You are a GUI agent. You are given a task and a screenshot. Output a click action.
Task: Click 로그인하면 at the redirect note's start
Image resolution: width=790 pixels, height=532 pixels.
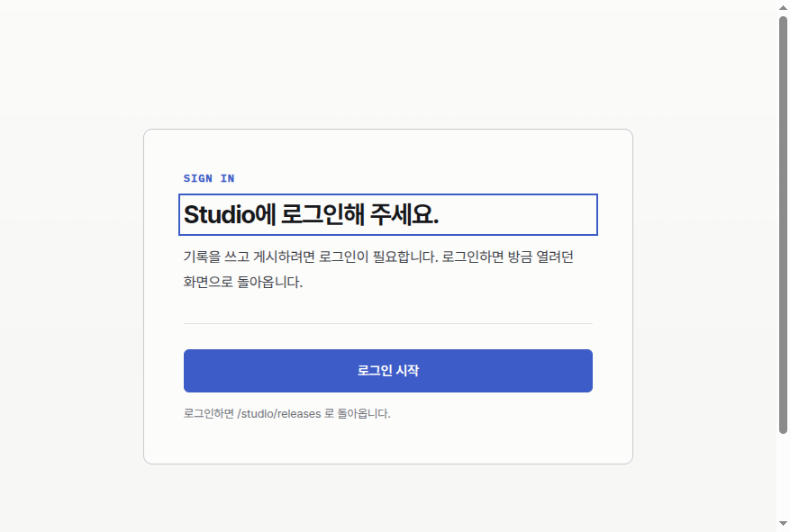(x=209, y=414)
